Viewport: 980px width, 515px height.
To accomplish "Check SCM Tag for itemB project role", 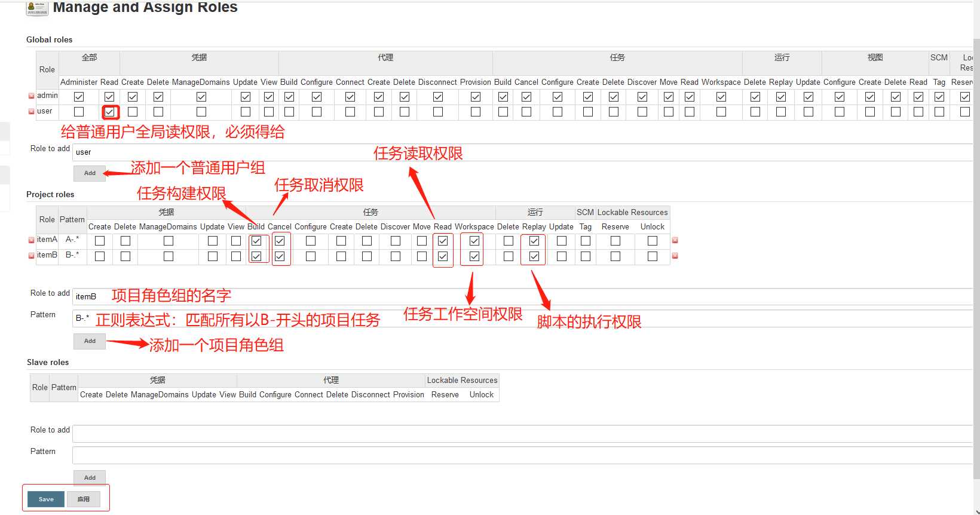I will pyautogui.click(x=586, y=256).
